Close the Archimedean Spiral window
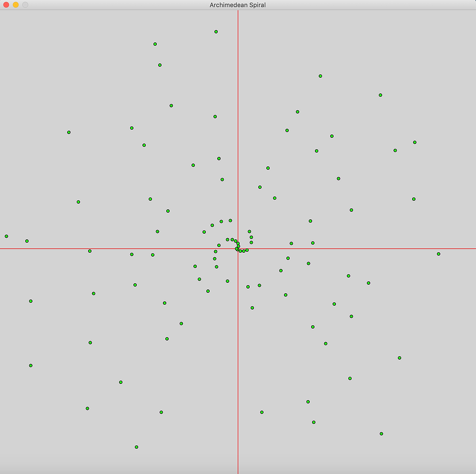 coord(6,5)
